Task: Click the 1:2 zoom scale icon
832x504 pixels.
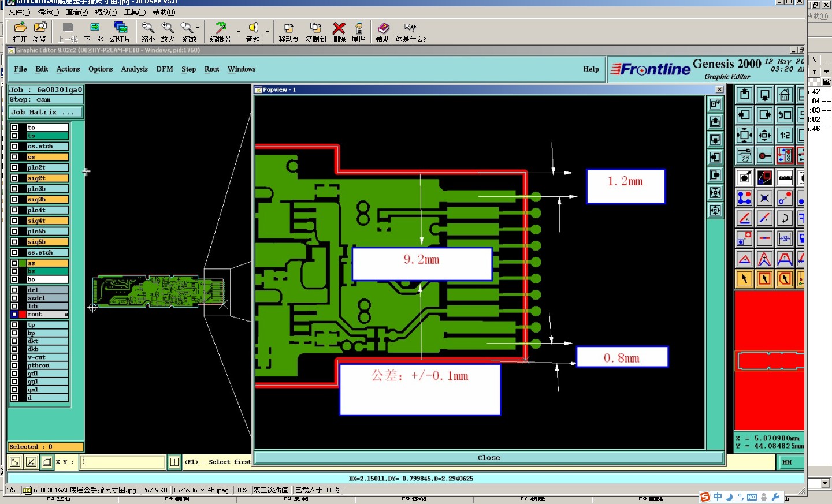Action: (785, 135)
